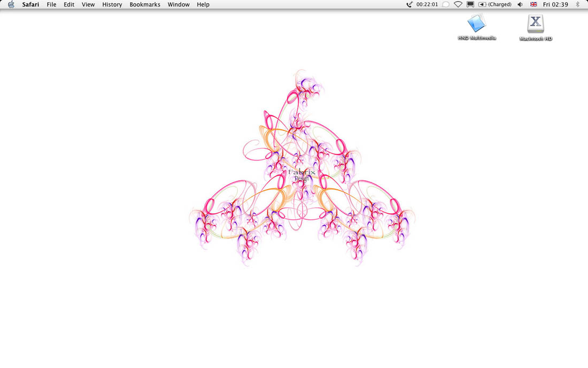Click the phone connection status icon

tap(409, 4)
